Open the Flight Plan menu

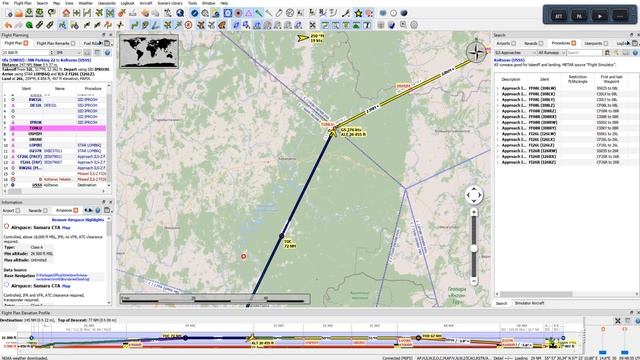click(22, 3)
